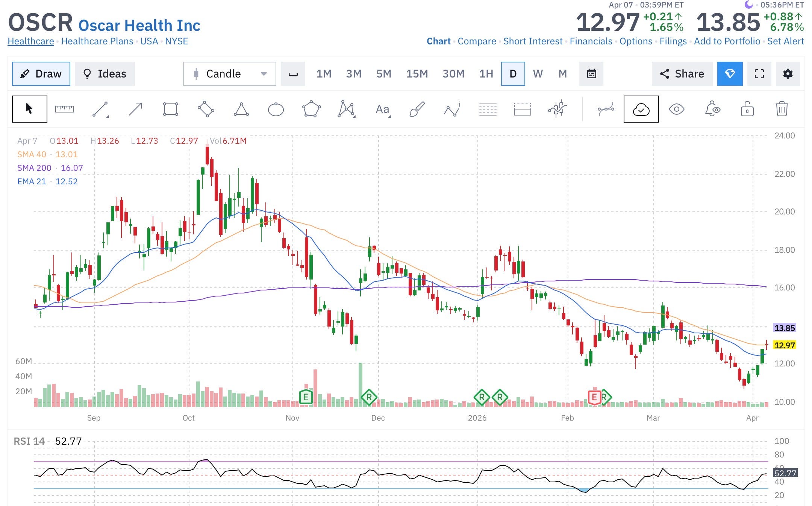Click the red E earnings marker in February
Image resolution: width=812 pixels, height=506 pixels.
point(594,397)
